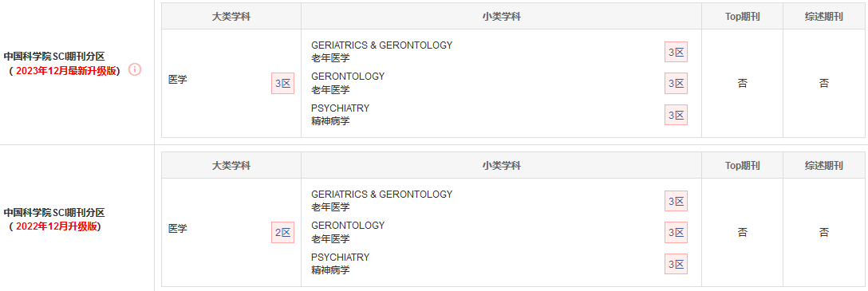Click the 否 value under 综述期刊, 2022 table
868x291 pixels.
(823, 232)
